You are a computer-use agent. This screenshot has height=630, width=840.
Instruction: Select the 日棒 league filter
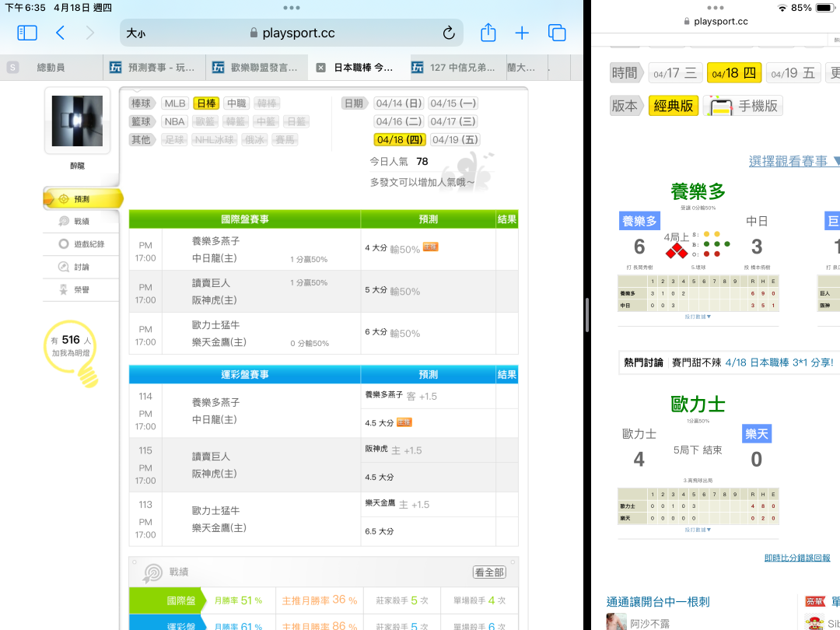[206, 103]
